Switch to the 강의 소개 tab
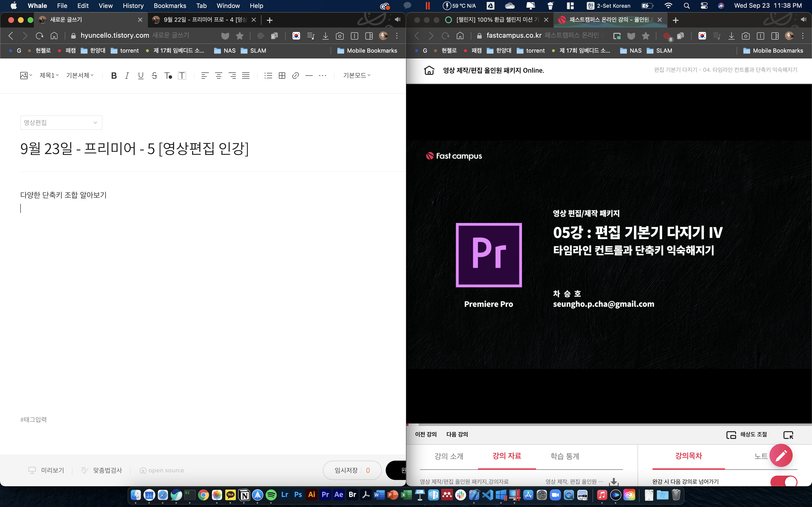Image resolution: width=812 pixels, height=507 pixels. (x=449, y=456)
